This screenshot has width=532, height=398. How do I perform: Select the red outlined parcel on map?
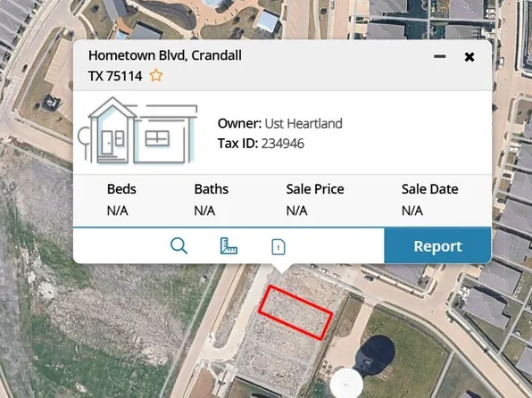click(295, 312)
